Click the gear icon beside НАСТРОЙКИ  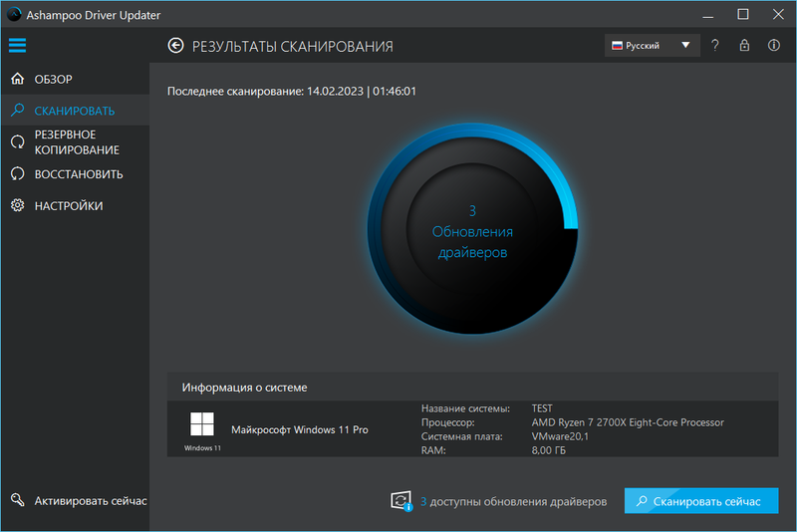pos(18,205)
